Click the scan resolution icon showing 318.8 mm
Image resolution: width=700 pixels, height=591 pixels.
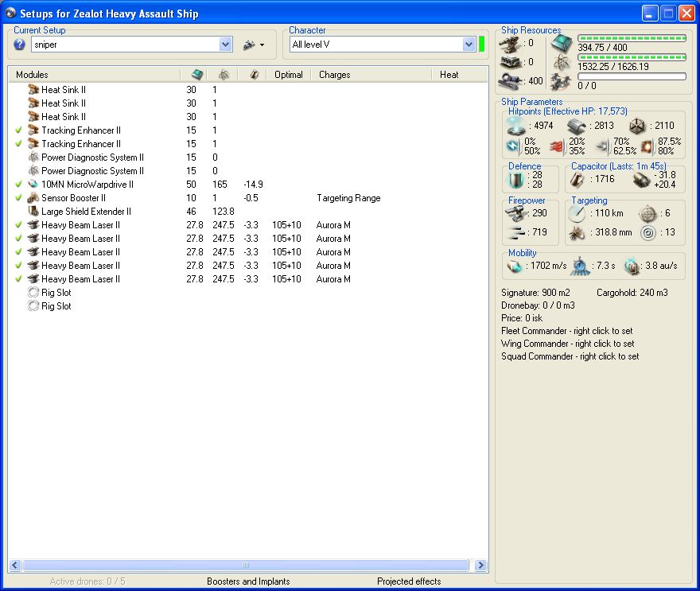[577, 232]
